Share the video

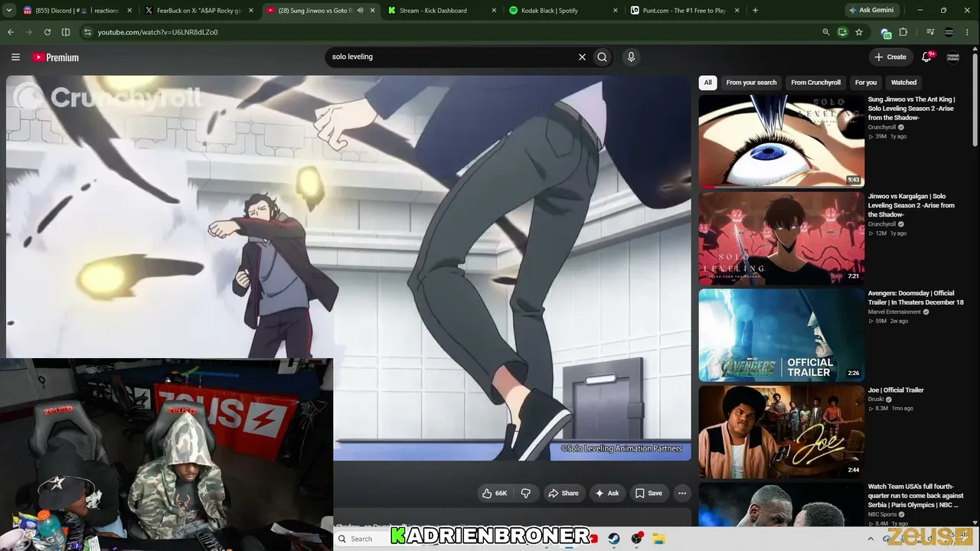(563, 493)
